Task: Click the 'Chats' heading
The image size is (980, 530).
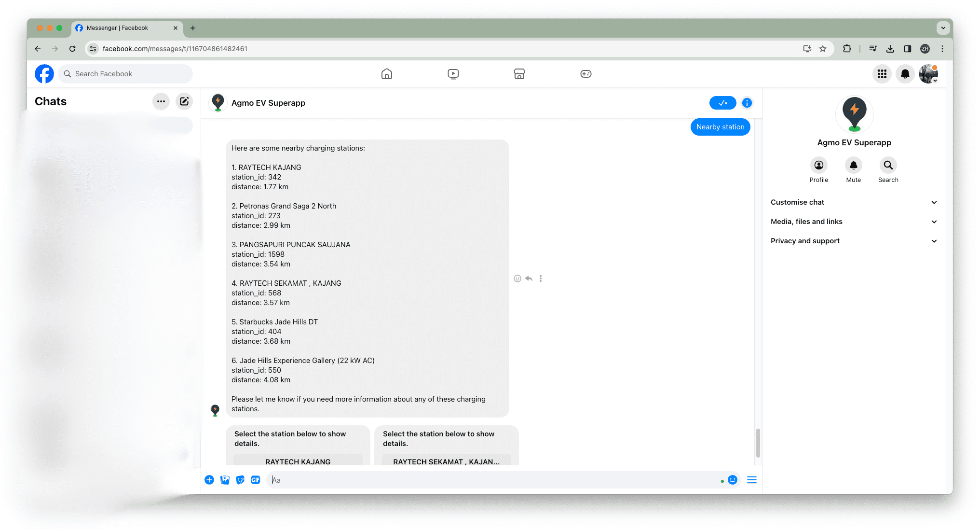Action: pyautogui.click(x=51, y=101)
